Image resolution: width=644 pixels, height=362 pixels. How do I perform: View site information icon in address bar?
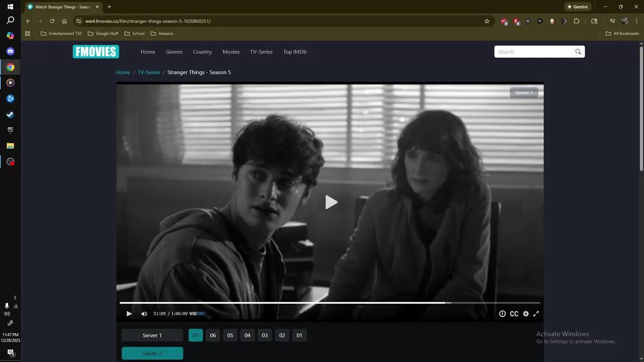coord(78,21)
